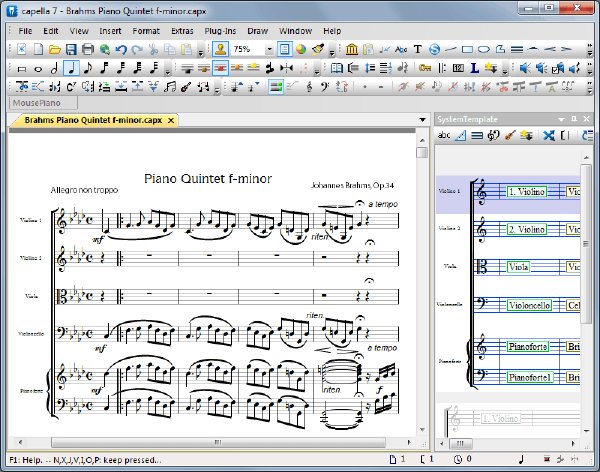This screenshot has width=600, height=472.
Task: Toggle page view icon after zoom box
Action: click(284, 49)
